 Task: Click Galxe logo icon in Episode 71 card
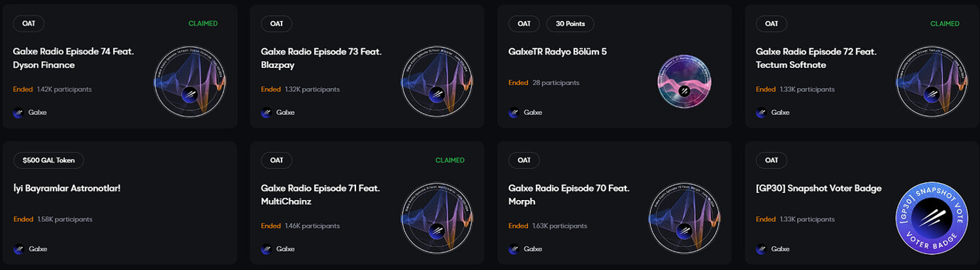[x=266, y=249]
